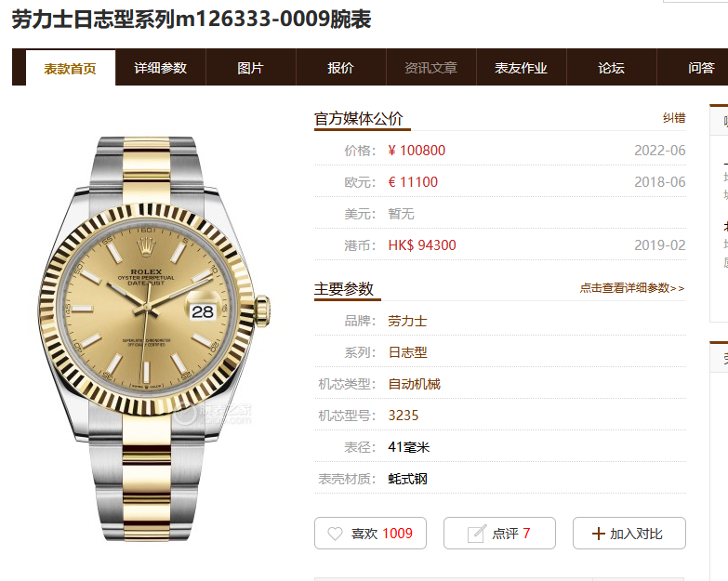The width and height of the screenshot is (728, 581).
Task: Visit the 论坛 tab
Action: [611, 68]
